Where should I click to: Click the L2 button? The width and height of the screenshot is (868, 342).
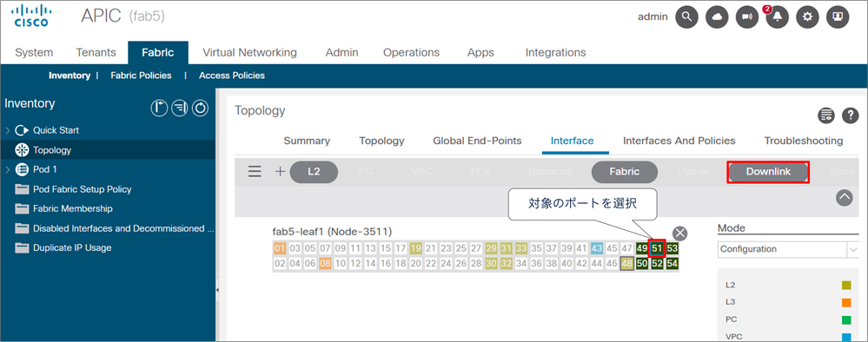coord(314,172)
